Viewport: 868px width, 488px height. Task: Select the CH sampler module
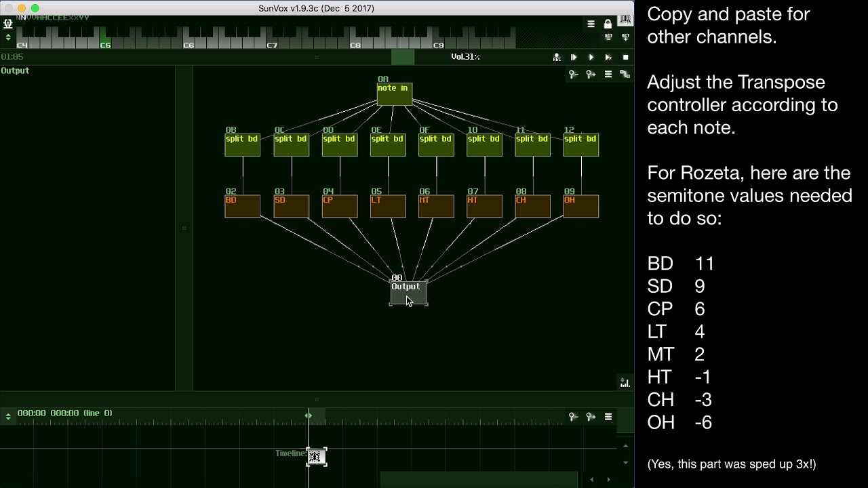tap(532, 207)
